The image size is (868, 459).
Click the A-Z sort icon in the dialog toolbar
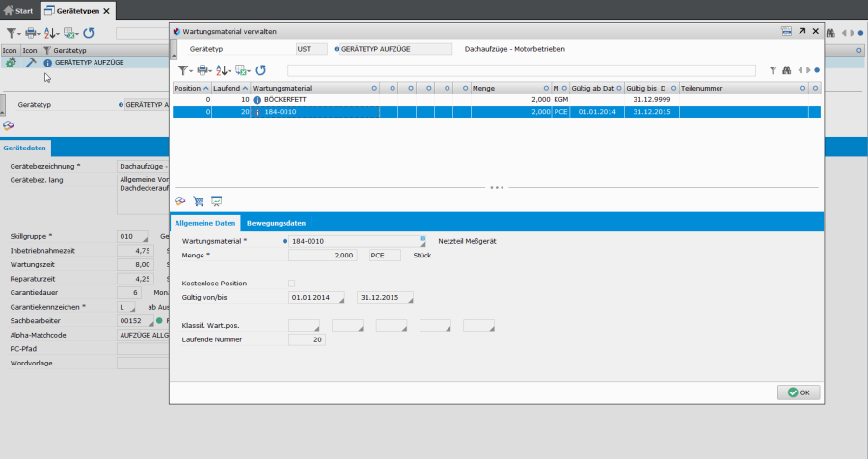pos(223,70)
